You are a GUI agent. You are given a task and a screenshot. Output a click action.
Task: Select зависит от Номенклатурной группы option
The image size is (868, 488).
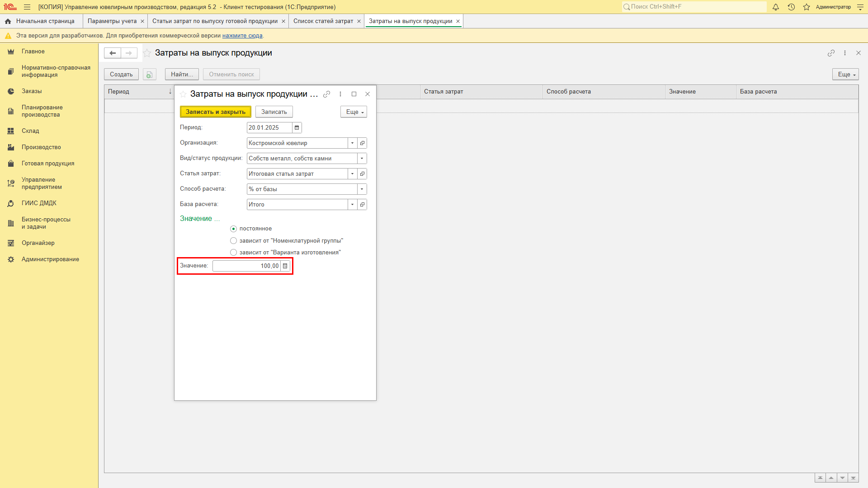233,241
